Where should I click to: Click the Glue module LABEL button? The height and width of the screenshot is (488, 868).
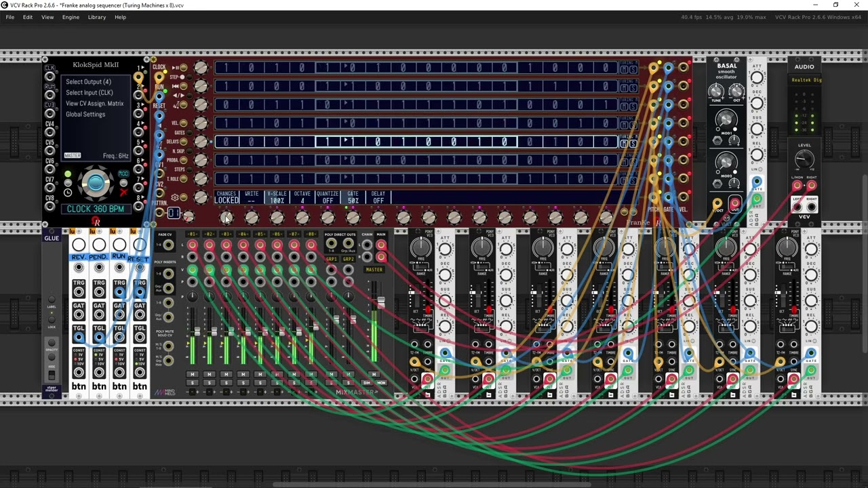click(x=52, y=300)
